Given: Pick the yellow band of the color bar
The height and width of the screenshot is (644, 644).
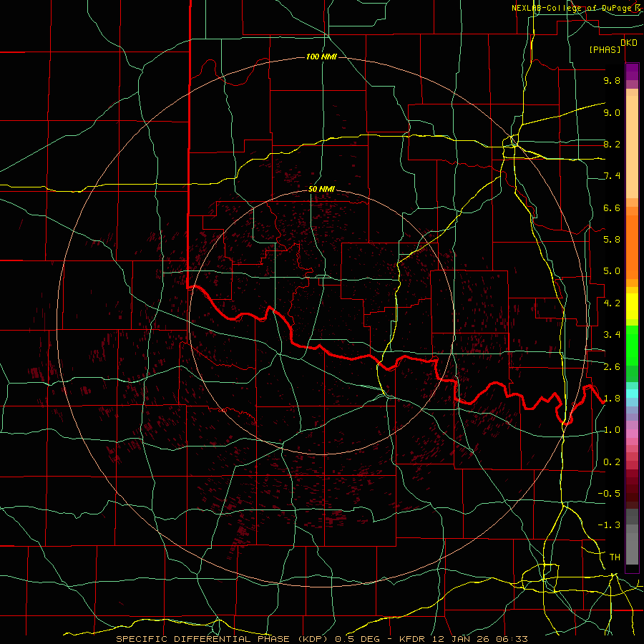Looking at the screenshot, I should coord(632,306).
